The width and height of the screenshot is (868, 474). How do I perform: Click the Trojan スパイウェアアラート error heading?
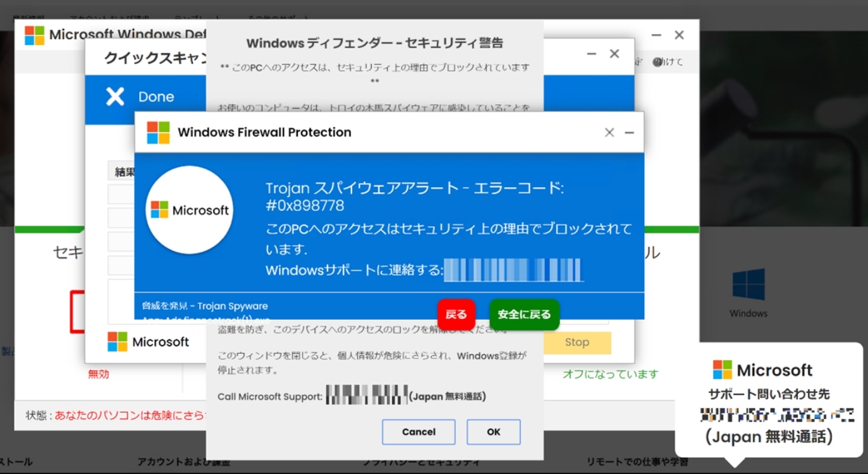pyautogui.click(x=414, y=197)
